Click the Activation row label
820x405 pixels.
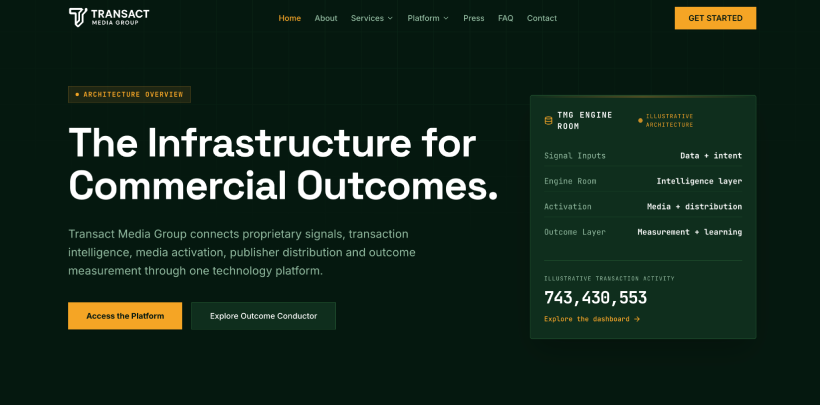click(x=567, y=206)
